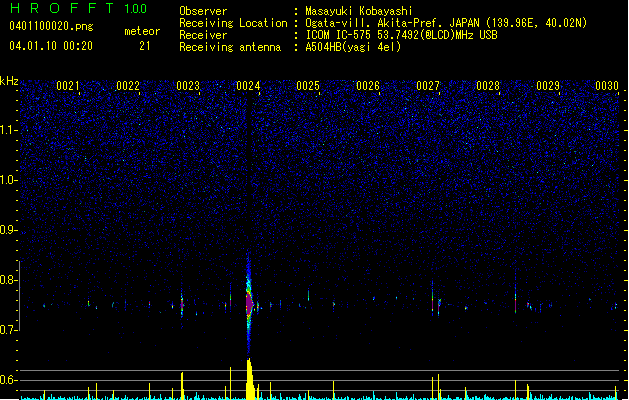Click the date stamp 04.01.10 00:20

click(x=51, y=46)
